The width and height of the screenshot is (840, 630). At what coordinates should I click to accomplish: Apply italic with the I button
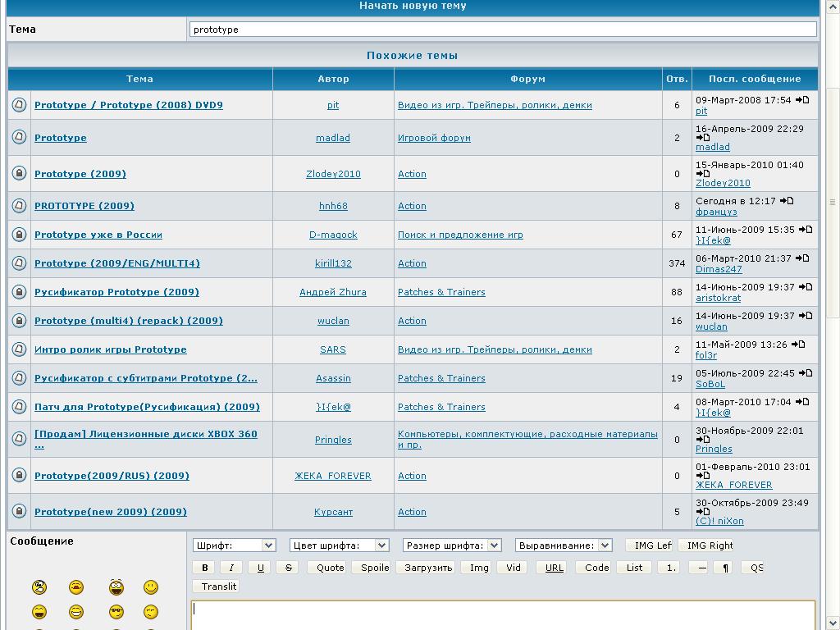point(231,567)
